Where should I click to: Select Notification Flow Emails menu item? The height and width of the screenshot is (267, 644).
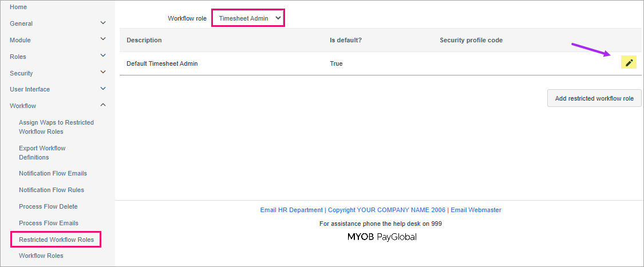(x=53, y=173)
